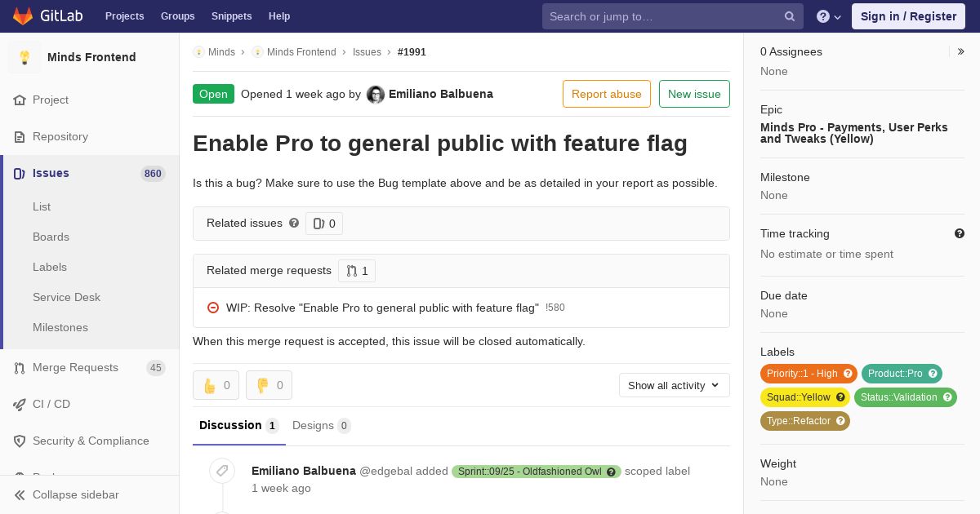The width and height of the screenshot is (980, 514).
Task: Click Emiliano Balbuena author link in header
Action: (x=441, y=94)
